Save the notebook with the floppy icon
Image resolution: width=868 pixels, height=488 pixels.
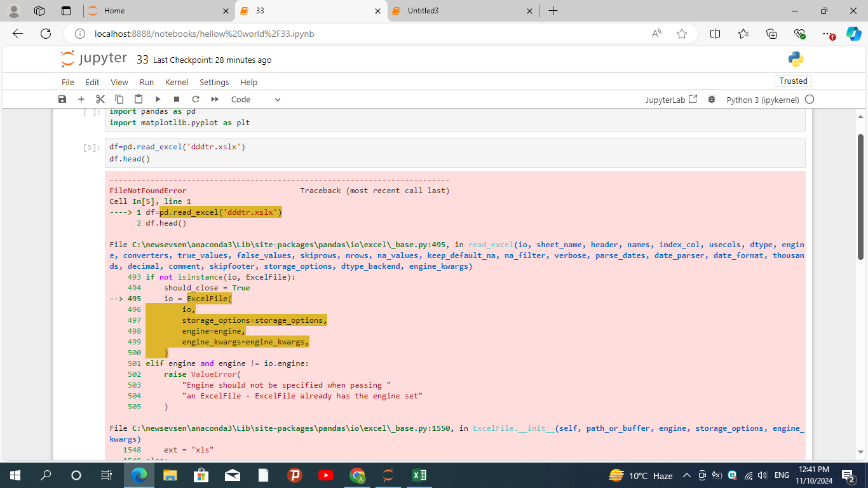pyautogui.click(x=62, y=99)
